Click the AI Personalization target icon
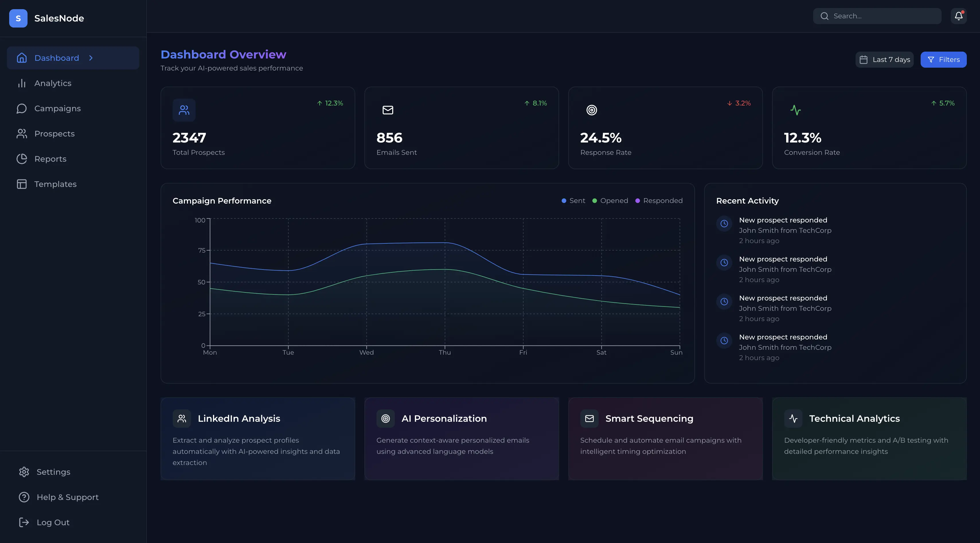This screenshot has height=543, width=980. tap(386, 419)
